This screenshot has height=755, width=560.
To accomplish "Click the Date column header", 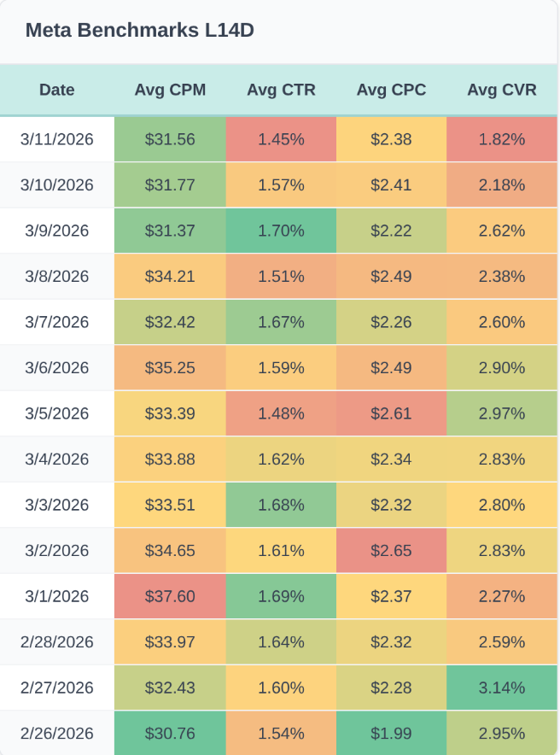I will [x=57, y=90].
